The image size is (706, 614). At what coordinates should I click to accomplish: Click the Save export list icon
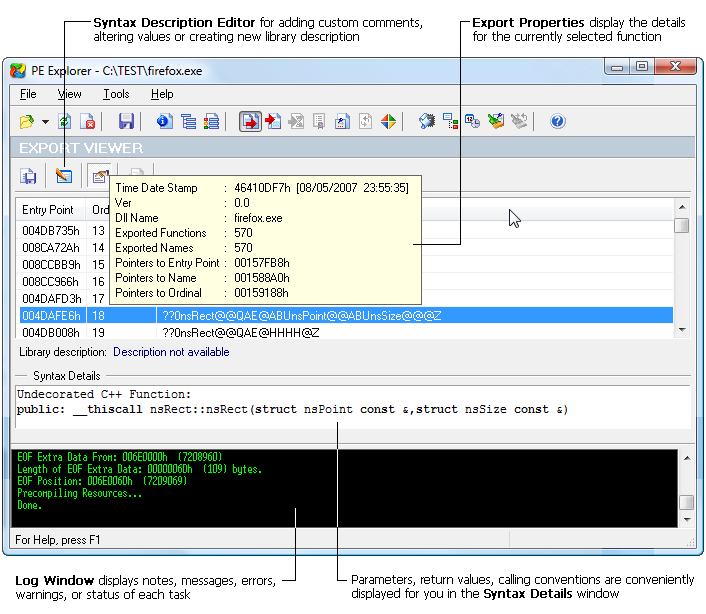[x=29, y=176]
